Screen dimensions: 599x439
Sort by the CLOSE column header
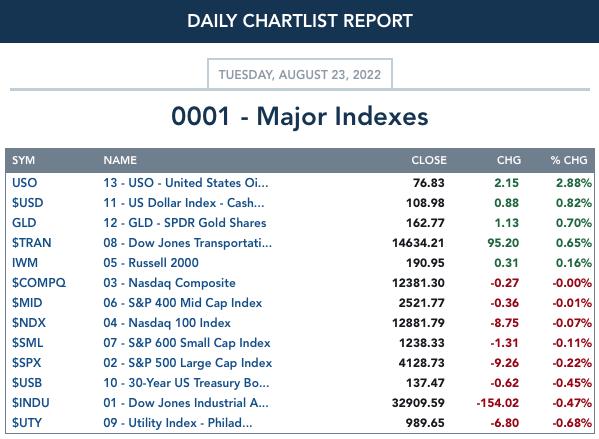point(429,160)
